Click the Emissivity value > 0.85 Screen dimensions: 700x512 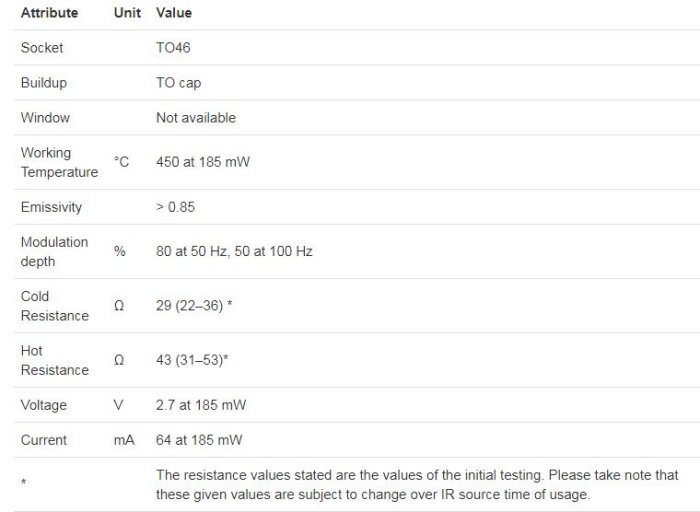(176, 207)
